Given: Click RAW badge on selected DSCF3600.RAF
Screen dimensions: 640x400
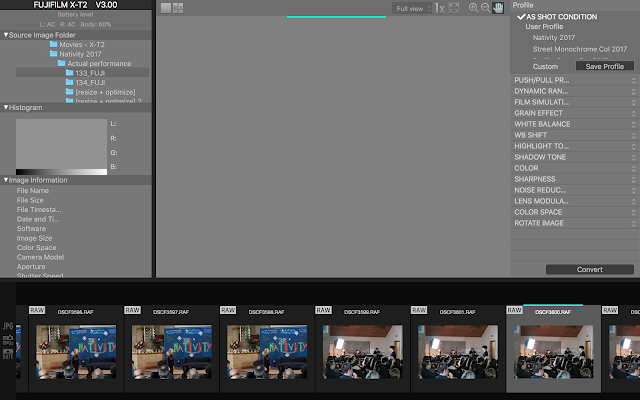Looking at the screenshot, I should [514, 310].
